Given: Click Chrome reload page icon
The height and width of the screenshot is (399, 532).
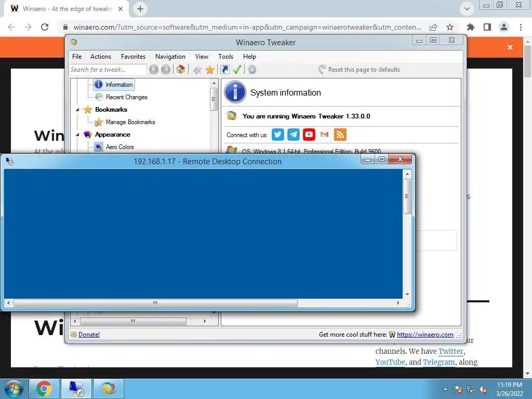Looking at the screenshot, I should click(x=45, y=27).
